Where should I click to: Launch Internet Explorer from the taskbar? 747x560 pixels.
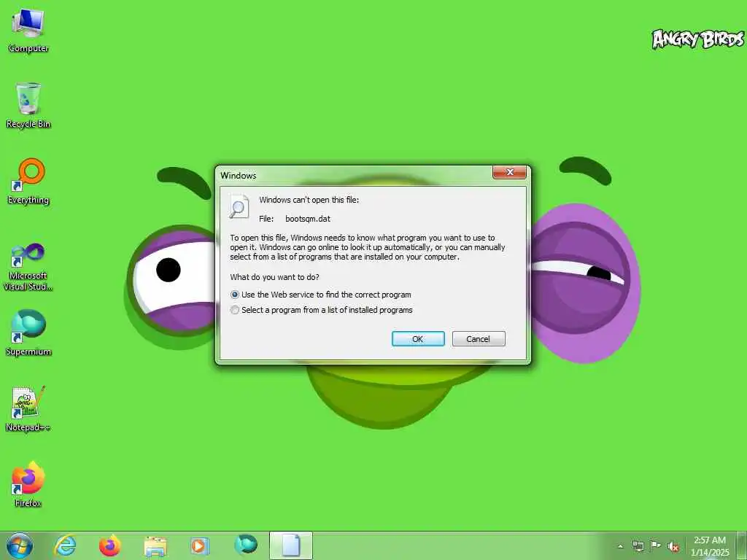[x=65, y=545]
